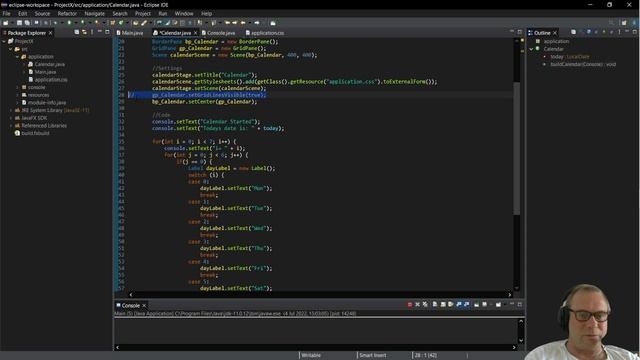The image size is (640, 360).
Task: Toggle Scroll Lock icon in Console toolbar
Action: pos(443,304)
